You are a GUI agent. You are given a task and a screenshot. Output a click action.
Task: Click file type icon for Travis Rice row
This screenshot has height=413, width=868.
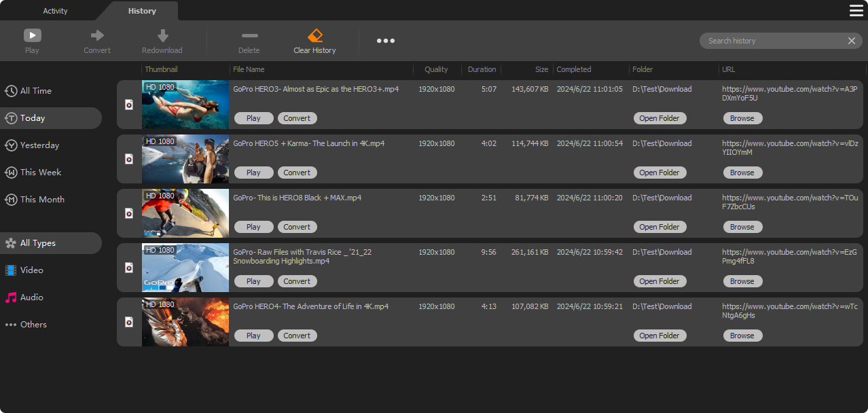click(129, 268)
